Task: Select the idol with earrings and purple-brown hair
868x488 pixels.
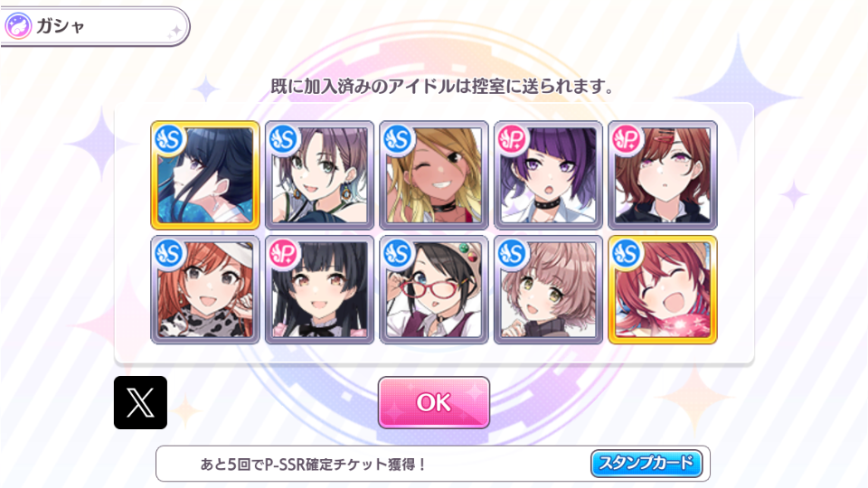Action: pos(319,175)
